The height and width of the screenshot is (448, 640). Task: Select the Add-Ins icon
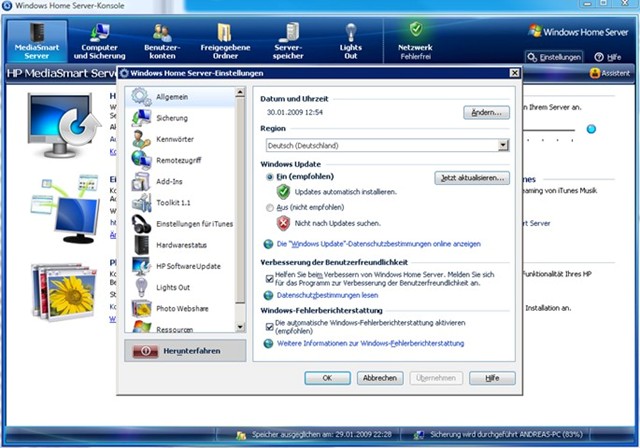(141, 182)
